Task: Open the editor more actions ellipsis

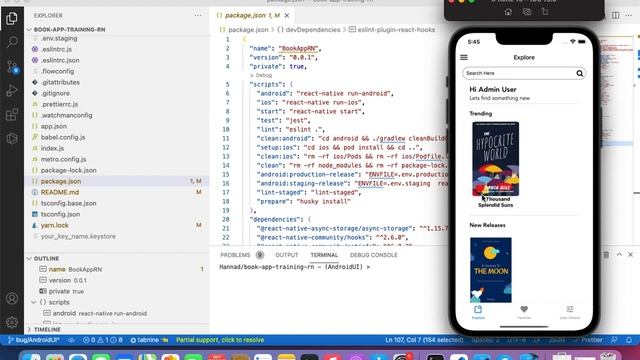Action: click(629, 16)
